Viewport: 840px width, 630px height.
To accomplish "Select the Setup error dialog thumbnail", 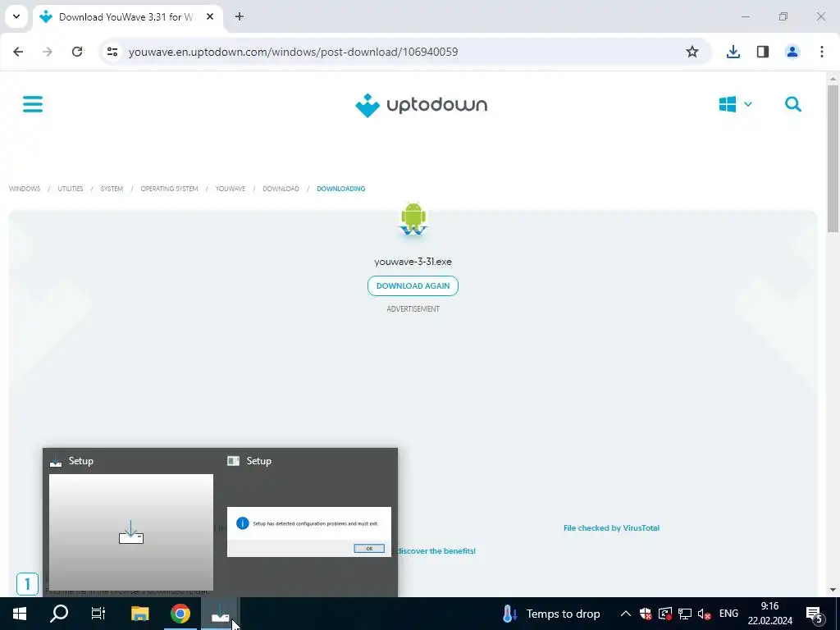I will 309,532.
